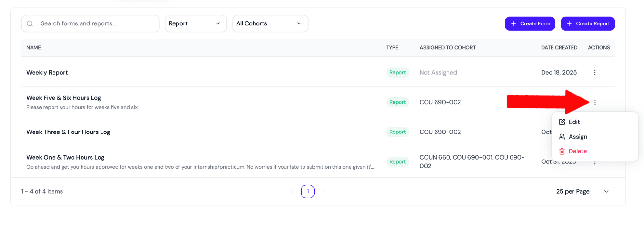Open the All Cohorts dropdown
Image resolution: width=644 pixels, height=228 pixels.
click(270, 23)
